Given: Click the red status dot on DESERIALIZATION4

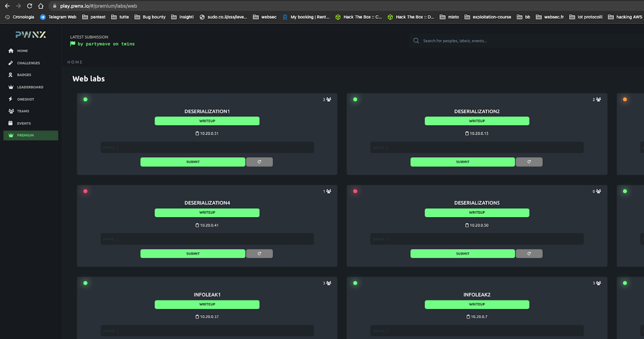Looking at the screenshot, I should 86,191.
